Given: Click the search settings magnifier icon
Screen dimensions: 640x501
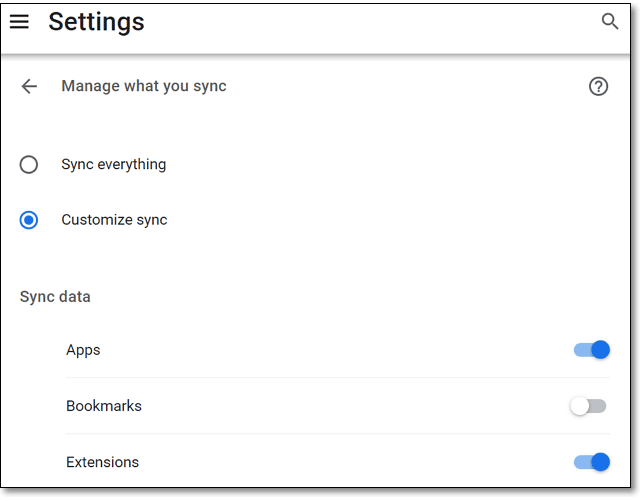Looking at the screenshot, I should [610, 21].
